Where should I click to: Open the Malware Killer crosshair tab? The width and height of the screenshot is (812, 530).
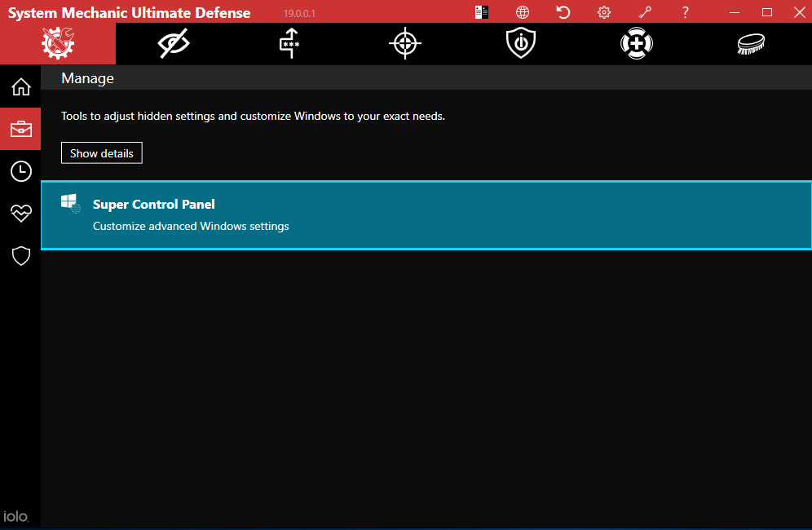pyautogui.click(x=405, y=43)
